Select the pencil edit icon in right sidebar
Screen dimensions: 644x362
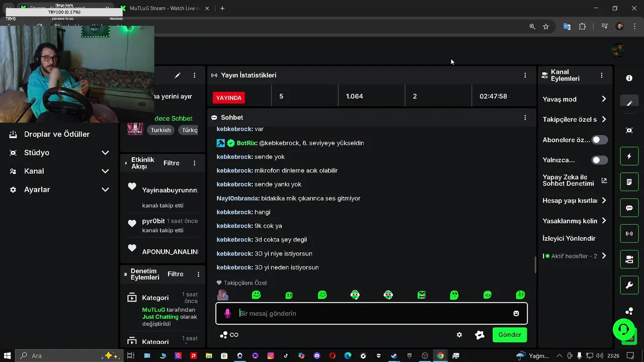point(629,103)
